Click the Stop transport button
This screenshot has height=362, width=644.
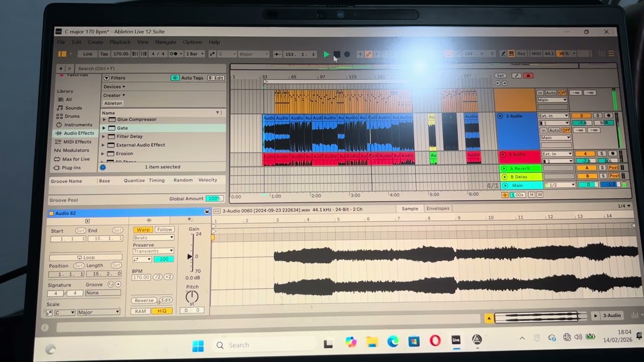[x=337, y=54]
